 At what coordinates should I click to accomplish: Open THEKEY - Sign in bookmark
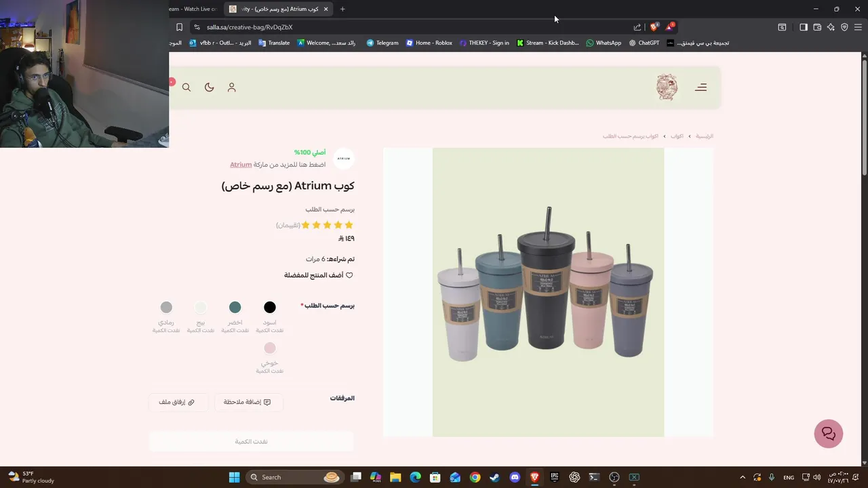(x=484, y=43)
